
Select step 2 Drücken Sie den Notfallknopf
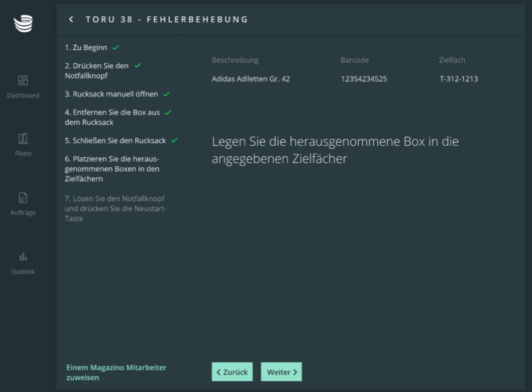click(96, 71)
